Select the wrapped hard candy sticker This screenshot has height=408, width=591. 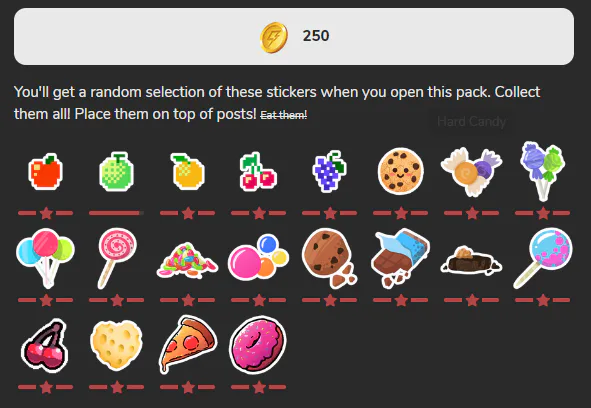[x=472, y=172]
